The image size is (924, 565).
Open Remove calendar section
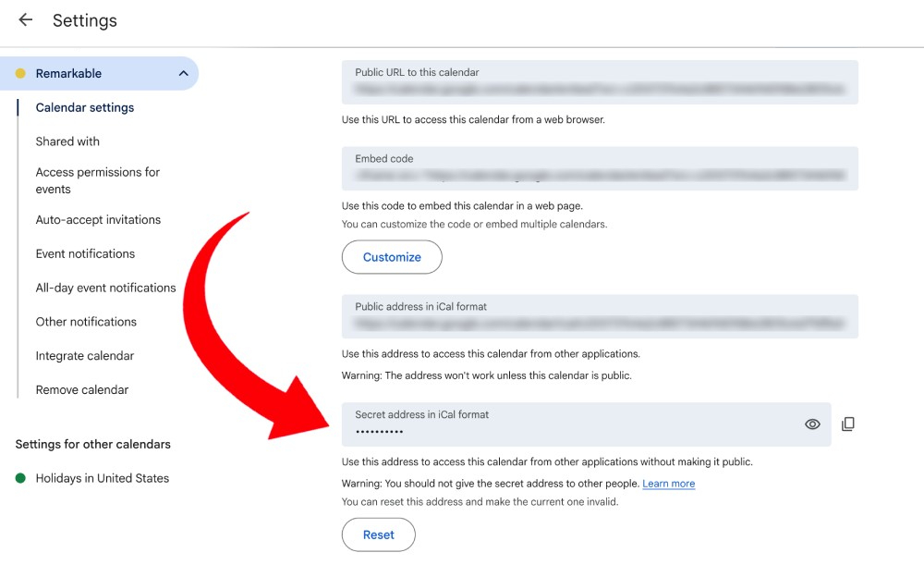(x=82, y=390)
